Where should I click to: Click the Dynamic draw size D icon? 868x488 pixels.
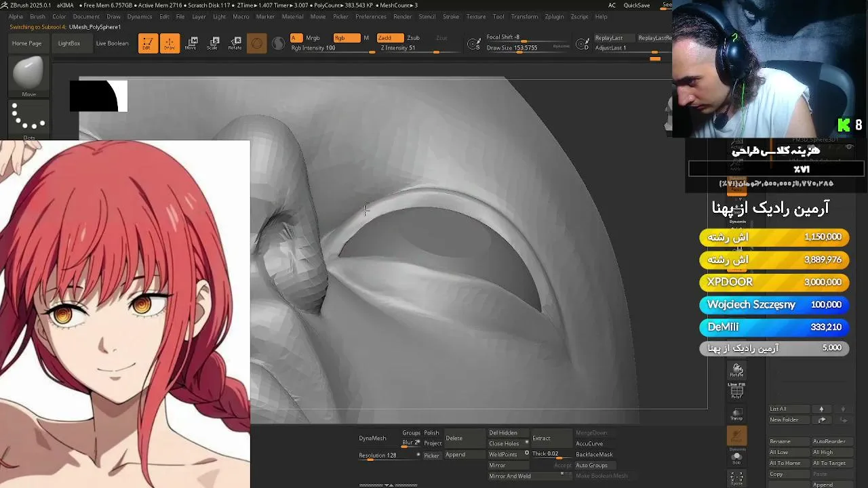[583, 44]
